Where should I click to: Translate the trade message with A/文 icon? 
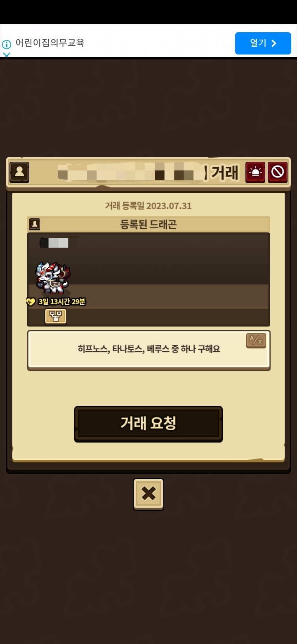[x=256, y=341]
